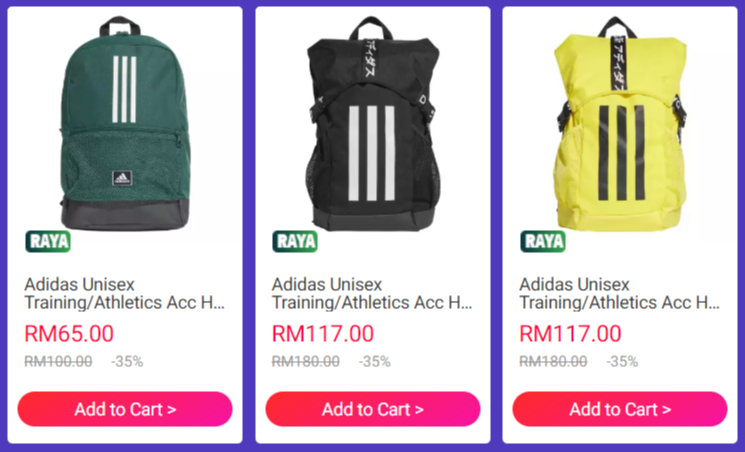Click the RAYA badge under the black backpack

pos(295,241)
